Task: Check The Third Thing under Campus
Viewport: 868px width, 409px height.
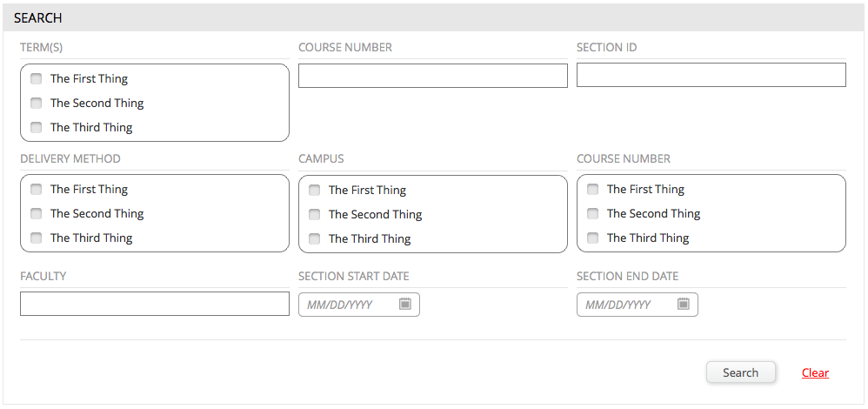Action: pos(315,238)
